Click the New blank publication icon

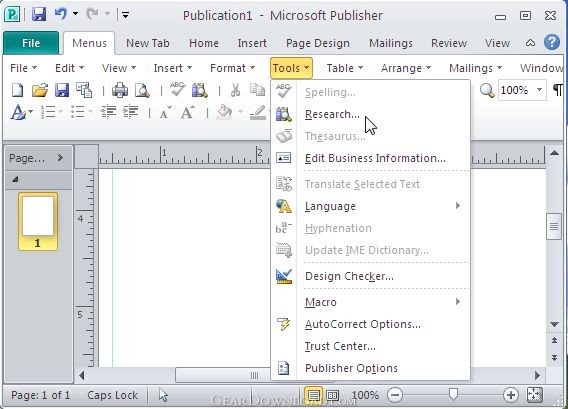(17, 90)
